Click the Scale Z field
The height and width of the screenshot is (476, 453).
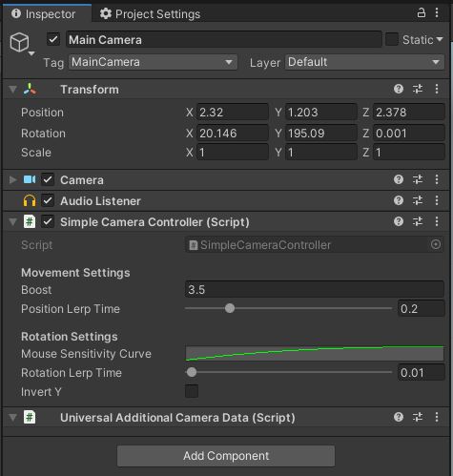pos(408,153)
